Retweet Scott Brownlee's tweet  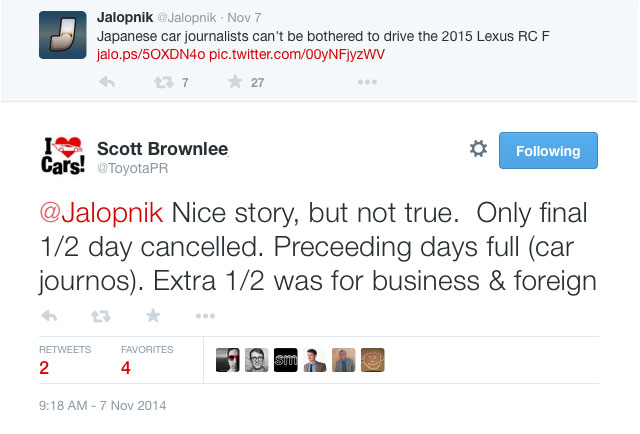coord(101,316)
